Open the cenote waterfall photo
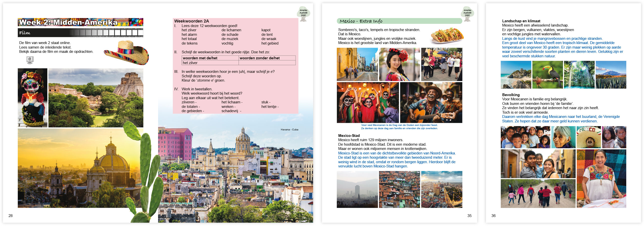Screen dimensions: 644x226 [579, 75]
